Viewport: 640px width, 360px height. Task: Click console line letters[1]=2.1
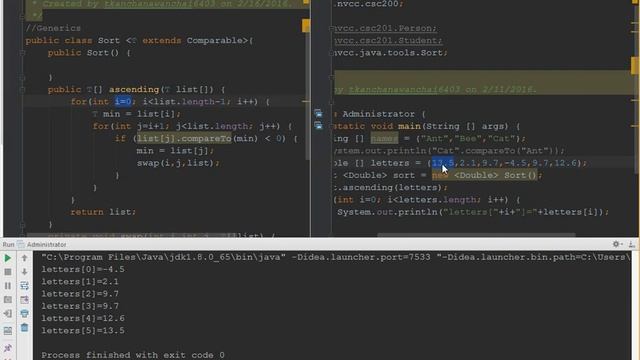(80, 282)
